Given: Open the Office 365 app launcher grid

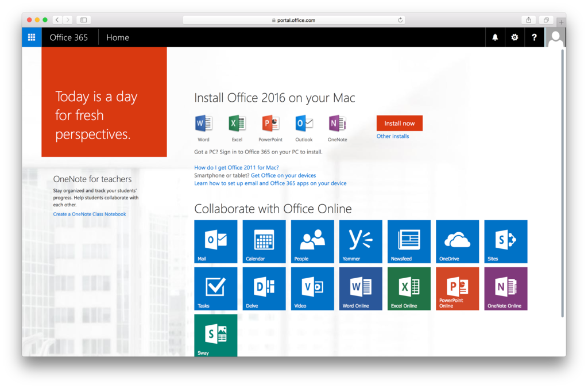Looking at the screenshot, I should pyautogui.click(x=32, y=37).
